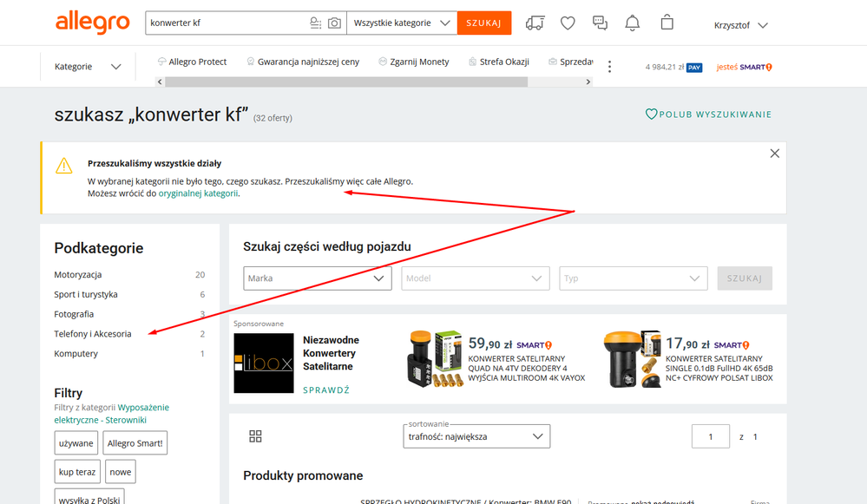Open the three-dot more menu
867x504 pixels.
[x=609, y=67]
